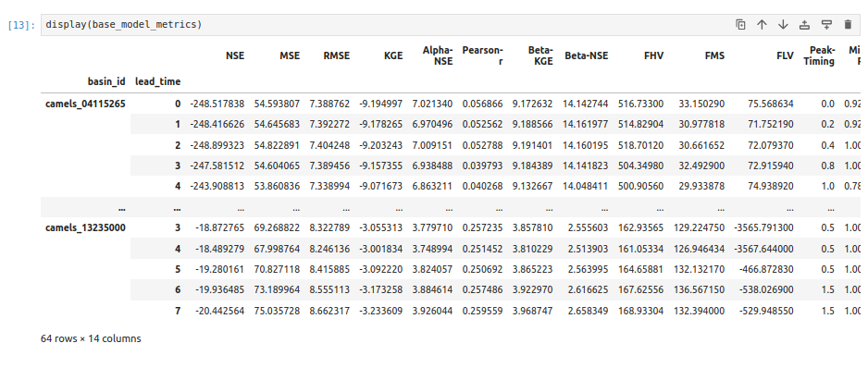Click FHV value 504.34980
The width and height of the screenshot is (868, 368).
tap(640, 166)
